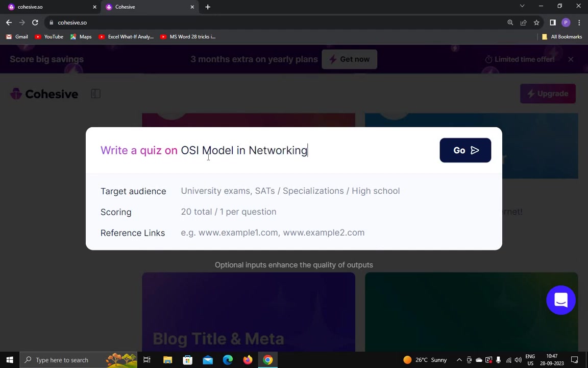Click the quiz topic input field
Image resolution: width=588 pixels, height=368 pixels.
(305, 150)
